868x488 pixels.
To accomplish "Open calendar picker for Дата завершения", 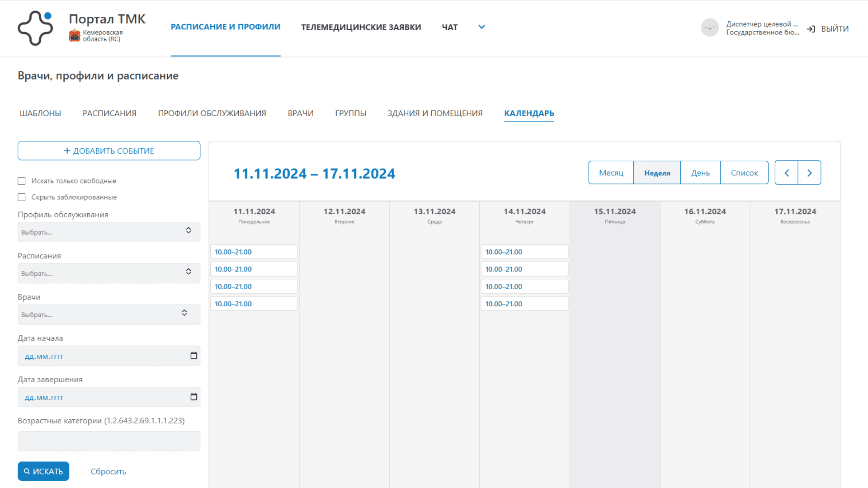I will coord(193,397).
